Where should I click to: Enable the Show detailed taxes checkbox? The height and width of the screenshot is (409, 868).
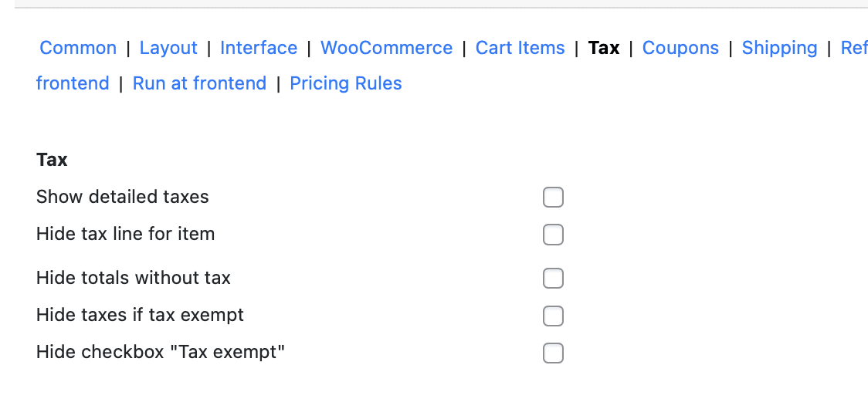tap(553, 198)
